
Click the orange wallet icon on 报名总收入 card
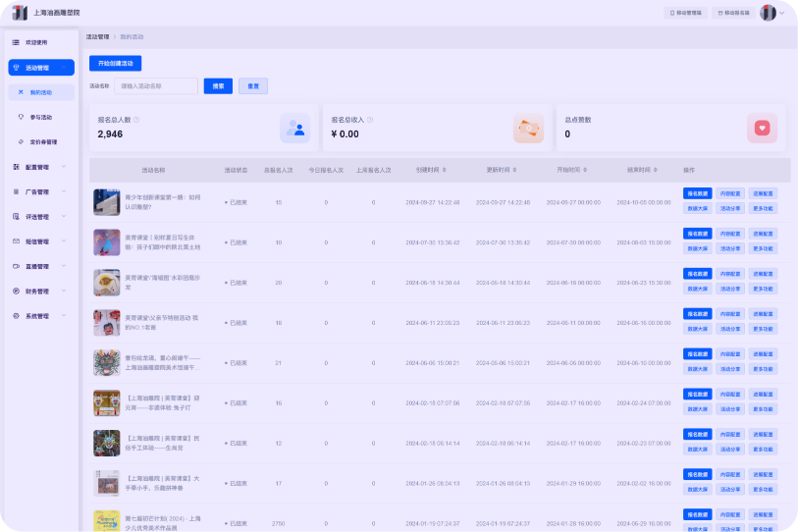click(529, 128)
